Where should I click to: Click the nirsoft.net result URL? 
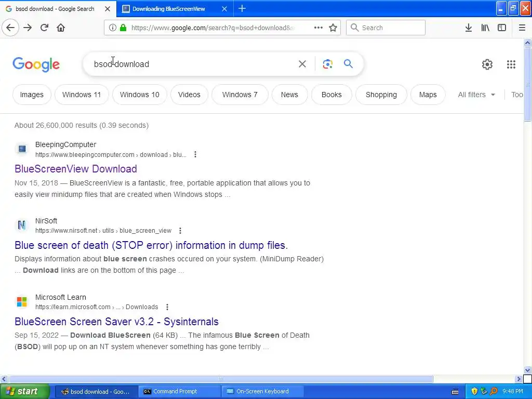pos(103,231)
